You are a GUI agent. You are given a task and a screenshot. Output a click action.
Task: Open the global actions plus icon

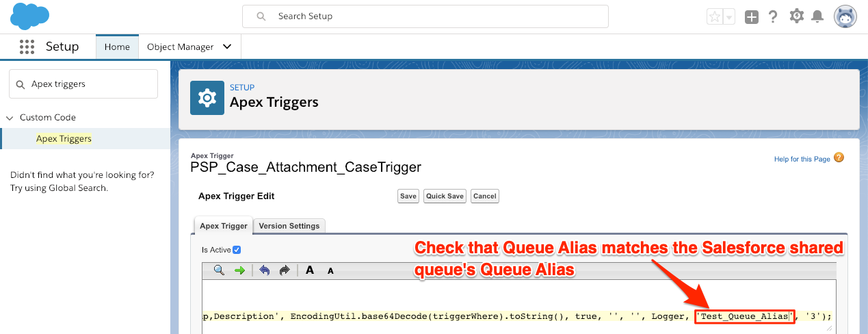click(751, 17)
